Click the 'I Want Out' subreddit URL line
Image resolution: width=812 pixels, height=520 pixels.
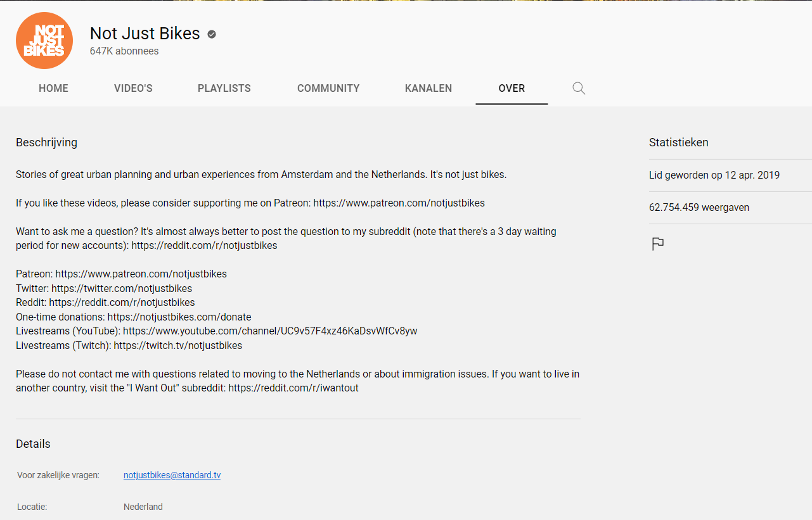[187, 388]
